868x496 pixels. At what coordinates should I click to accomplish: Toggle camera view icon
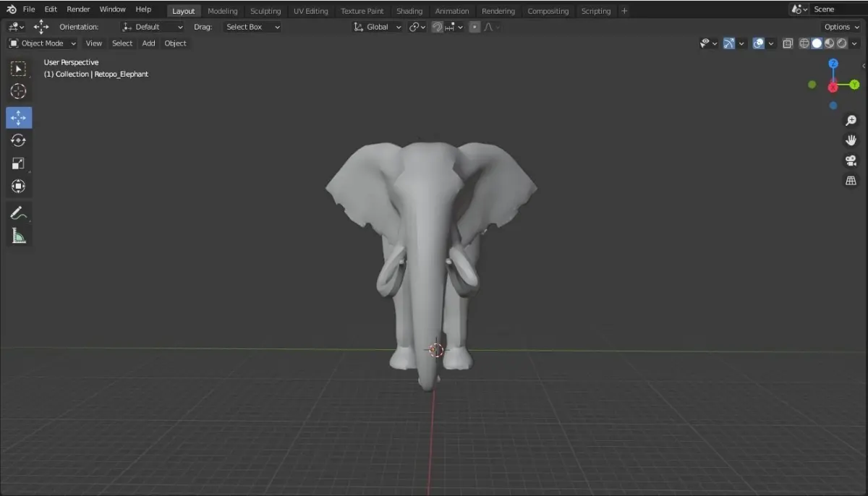pos(851,161)
